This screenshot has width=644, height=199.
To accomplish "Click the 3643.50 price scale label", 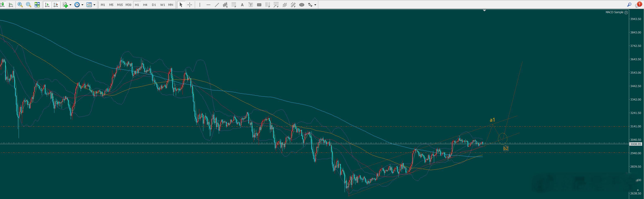I will [636, 59].
